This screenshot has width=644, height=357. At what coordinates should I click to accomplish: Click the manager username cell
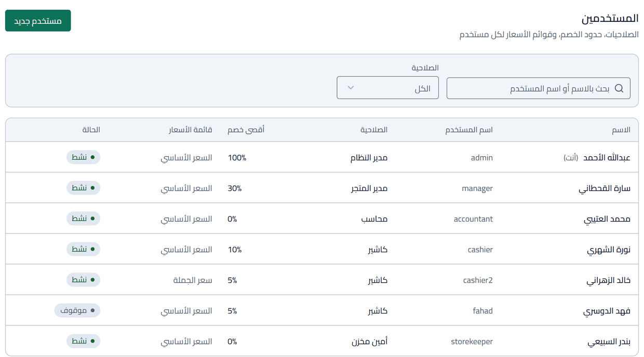[x=477, y=188]
